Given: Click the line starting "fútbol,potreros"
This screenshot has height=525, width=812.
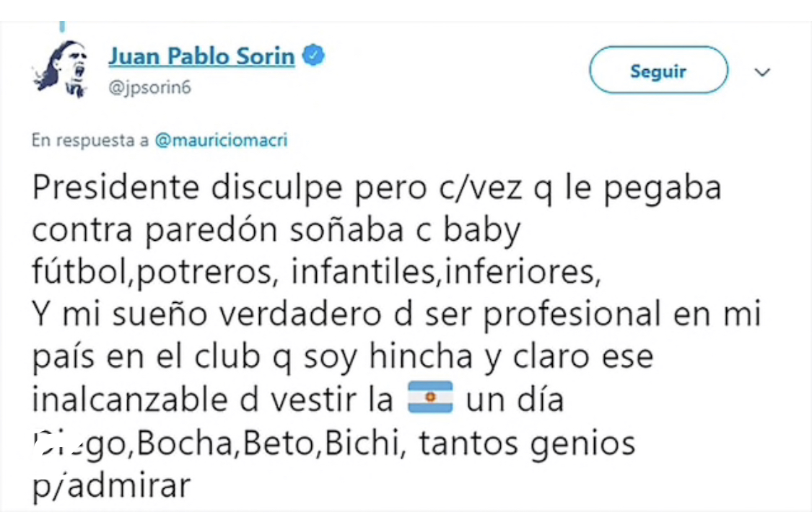Looking at the screenshot, I should point(316,273).
